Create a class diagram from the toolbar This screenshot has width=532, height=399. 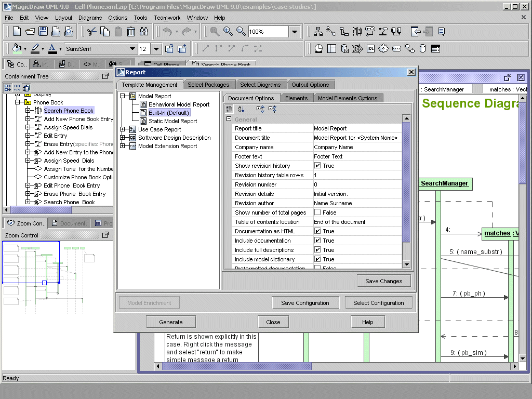[318, 32]
